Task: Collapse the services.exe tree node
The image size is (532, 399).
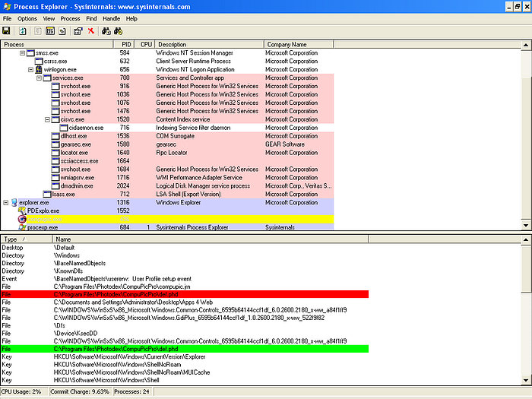Action: [x=39, y=78]
